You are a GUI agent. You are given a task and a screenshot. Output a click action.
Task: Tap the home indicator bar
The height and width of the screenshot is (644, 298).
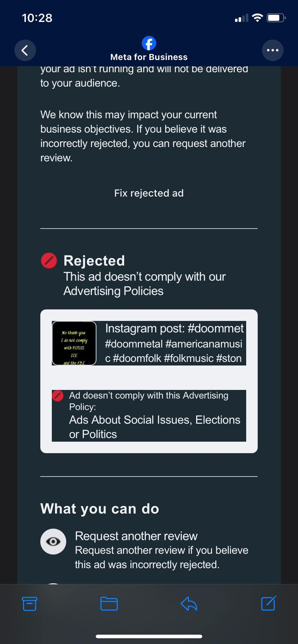pos(149,636)
